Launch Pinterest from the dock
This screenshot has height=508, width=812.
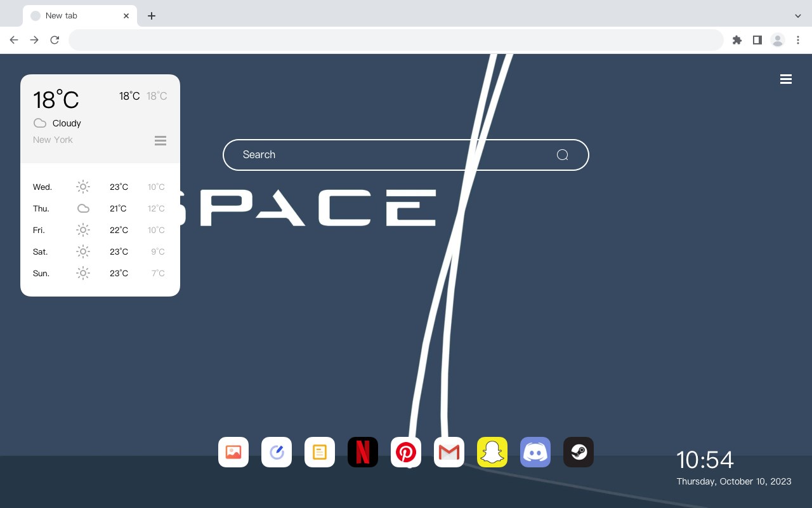coord(406,452)
